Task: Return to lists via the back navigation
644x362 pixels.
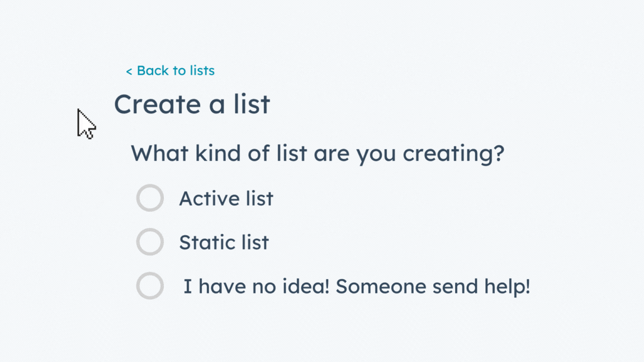Action: (170, 70)
